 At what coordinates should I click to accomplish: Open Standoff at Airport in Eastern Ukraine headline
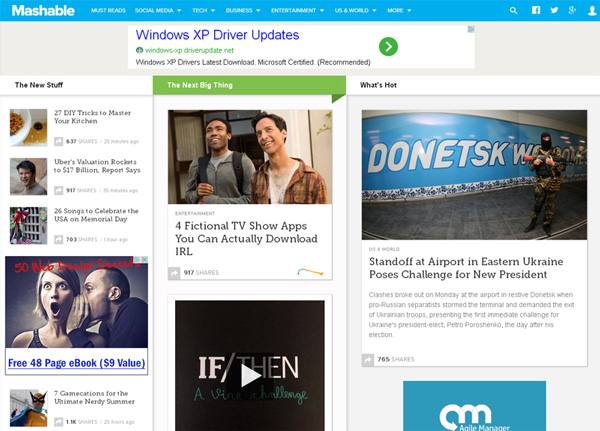[x=466, y=268]
